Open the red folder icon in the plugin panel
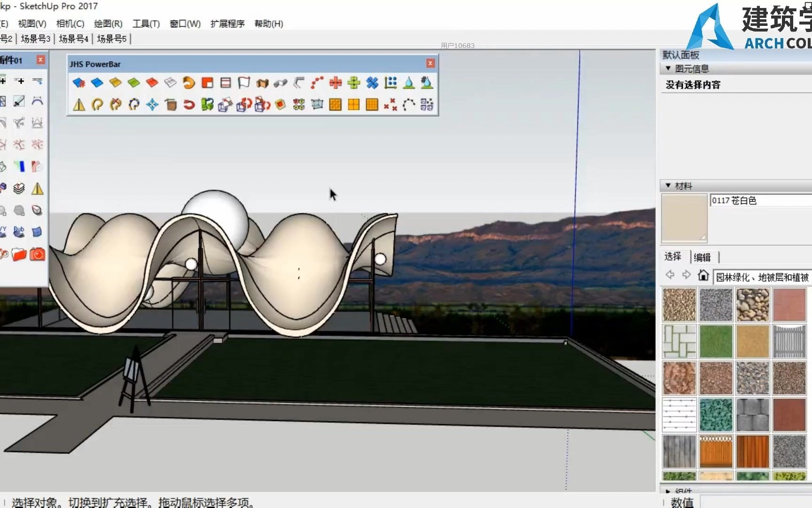 [x=19, y=254]
